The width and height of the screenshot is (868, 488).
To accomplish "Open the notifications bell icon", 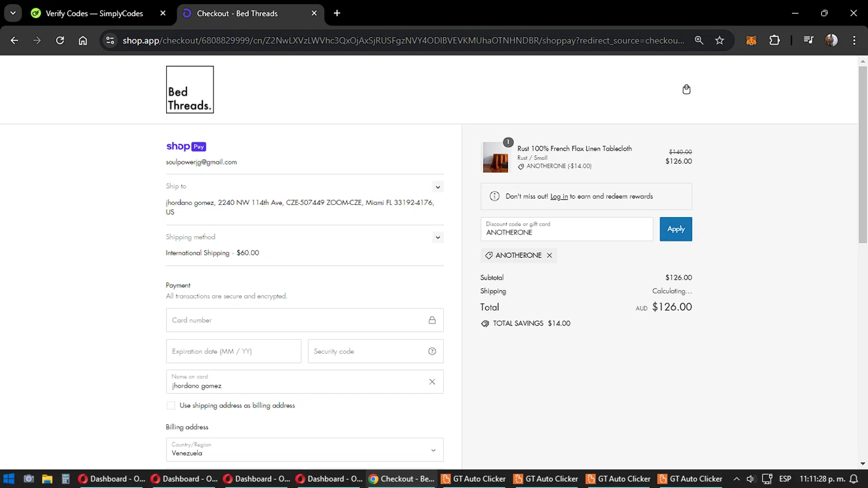I will tap(854, 479).
